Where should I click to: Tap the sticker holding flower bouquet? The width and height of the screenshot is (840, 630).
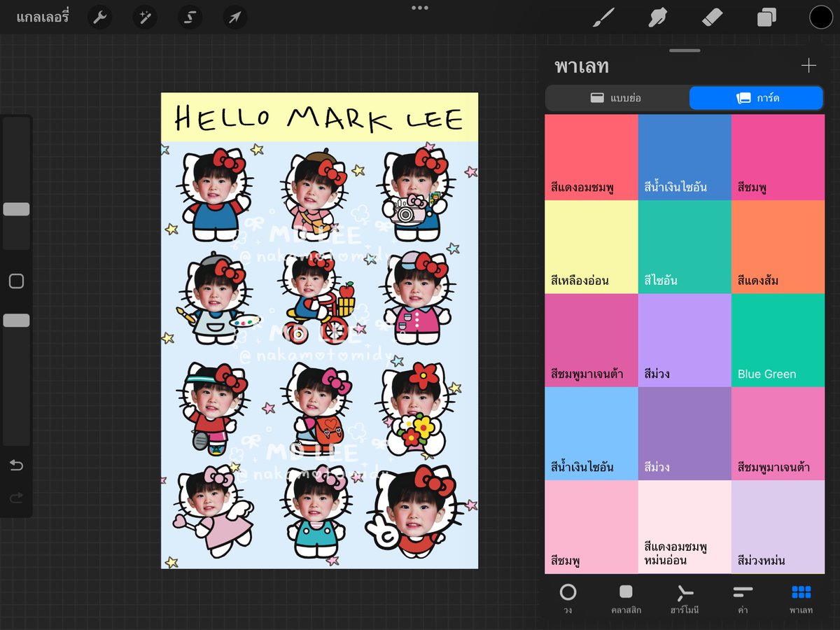(x=416, y=408)
